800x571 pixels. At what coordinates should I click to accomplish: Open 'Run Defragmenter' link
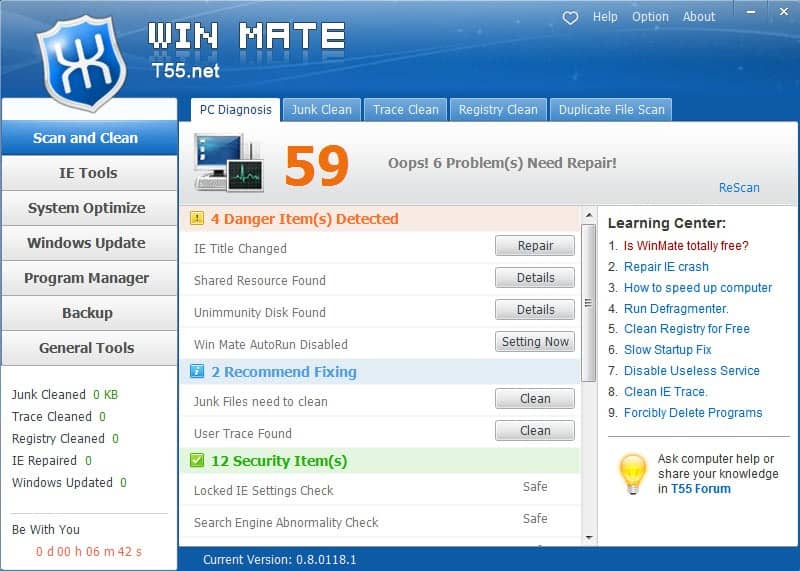(676, 309)
